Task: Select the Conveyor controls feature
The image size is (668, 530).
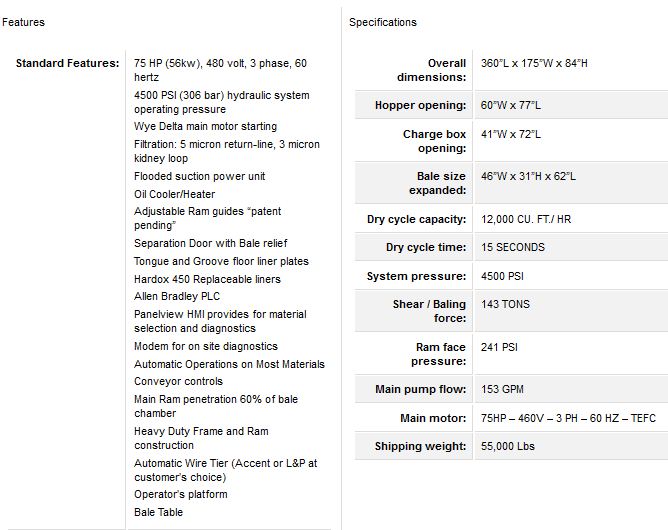Action: [178, 381]
